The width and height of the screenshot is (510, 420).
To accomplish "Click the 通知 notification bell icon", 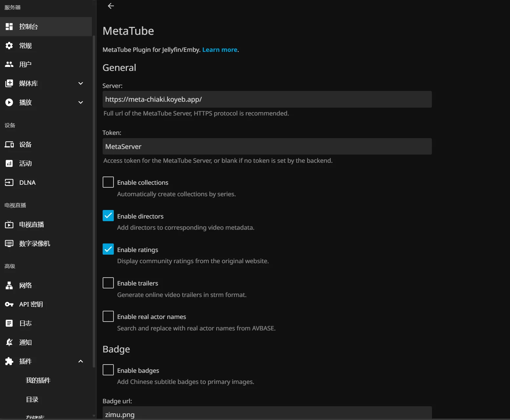I will [9, 342].
